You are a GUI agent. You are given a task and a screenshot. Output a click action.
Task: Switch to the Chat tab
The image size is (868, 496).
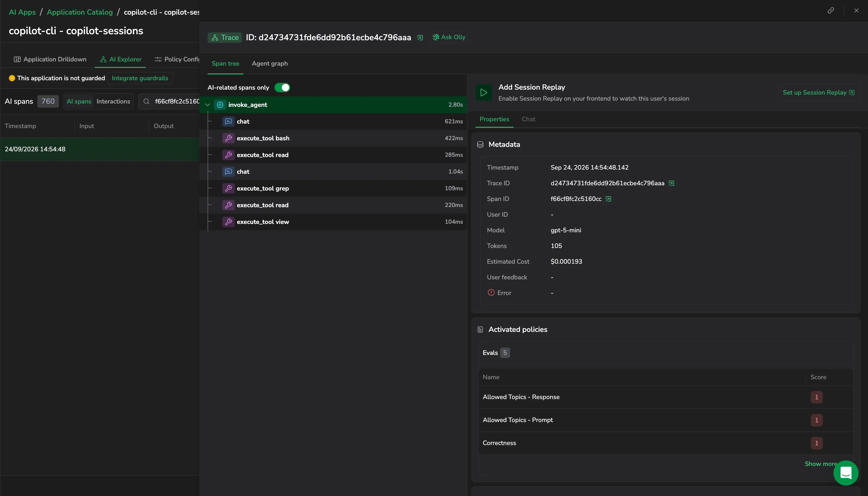tap(528, 119)
